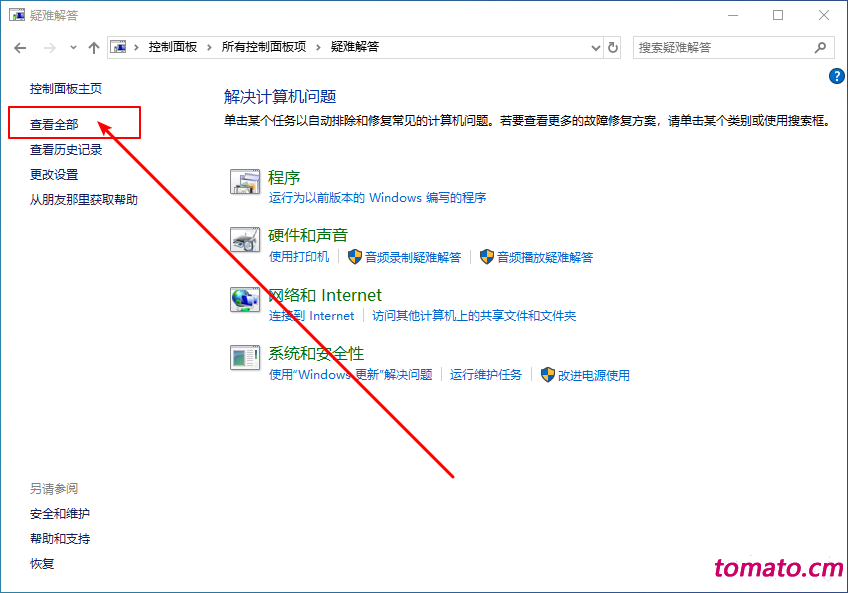Open the 系统和安全性 category heading
Screen dimensions: 848x593
click(x=316, y=353)
